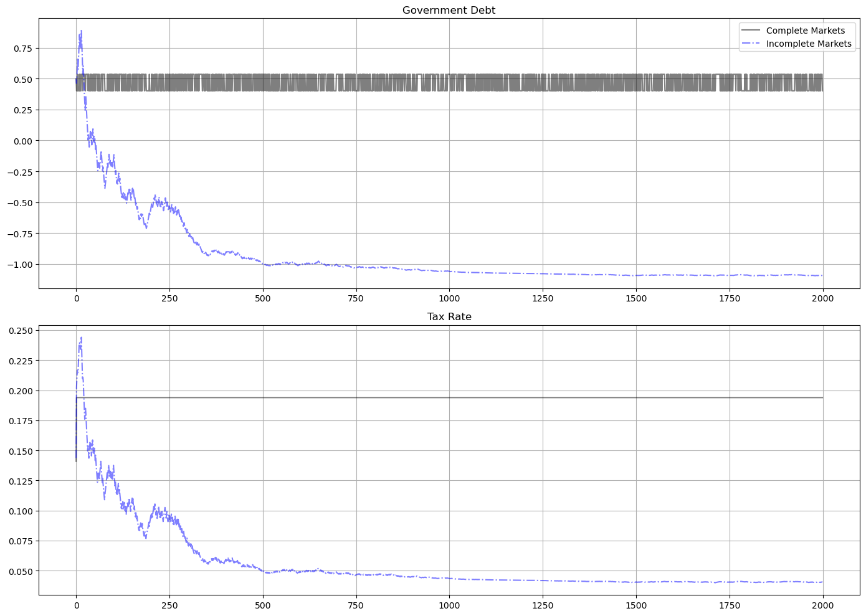Click the "Tax Rate" chart title
This screenshot has height=616, width=866.
point(449,317)
